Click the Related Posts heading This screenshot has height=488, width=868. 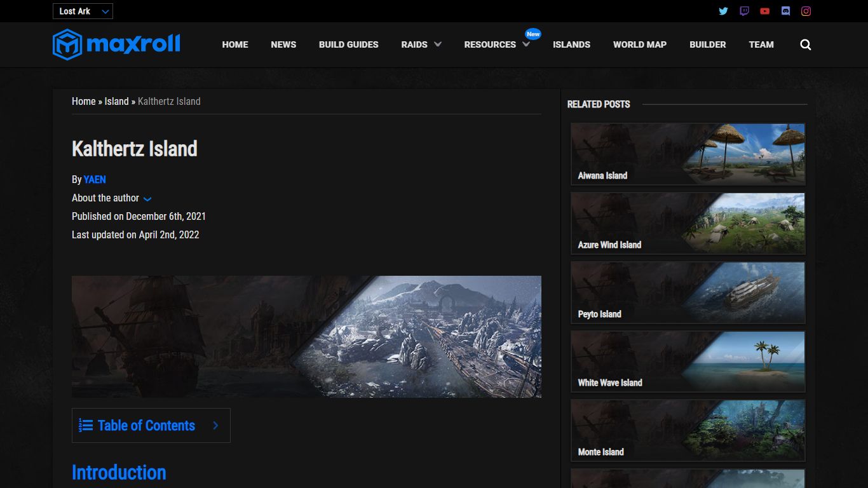(x=599, y=104)
